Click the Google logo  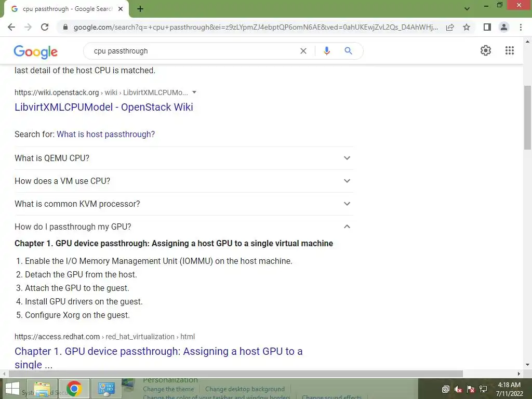(x=36, y=51)
